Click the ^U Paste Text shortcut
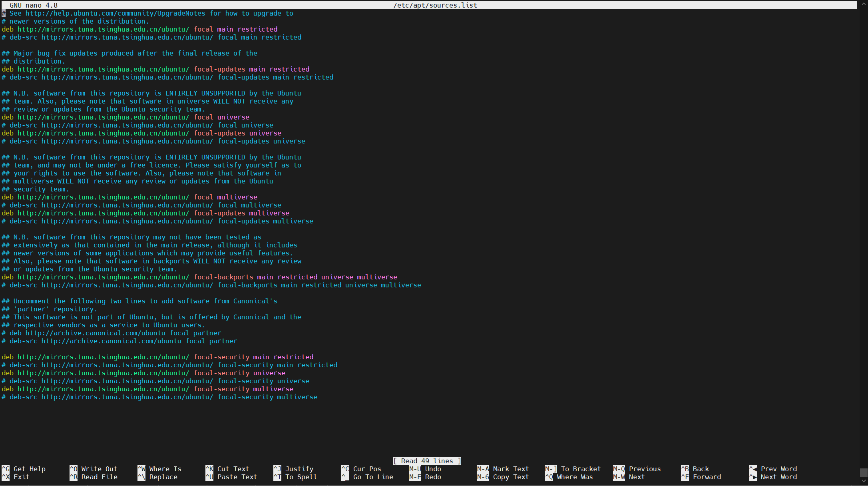Viewport: 868px width, 486px height. click(x=232, y=477)
